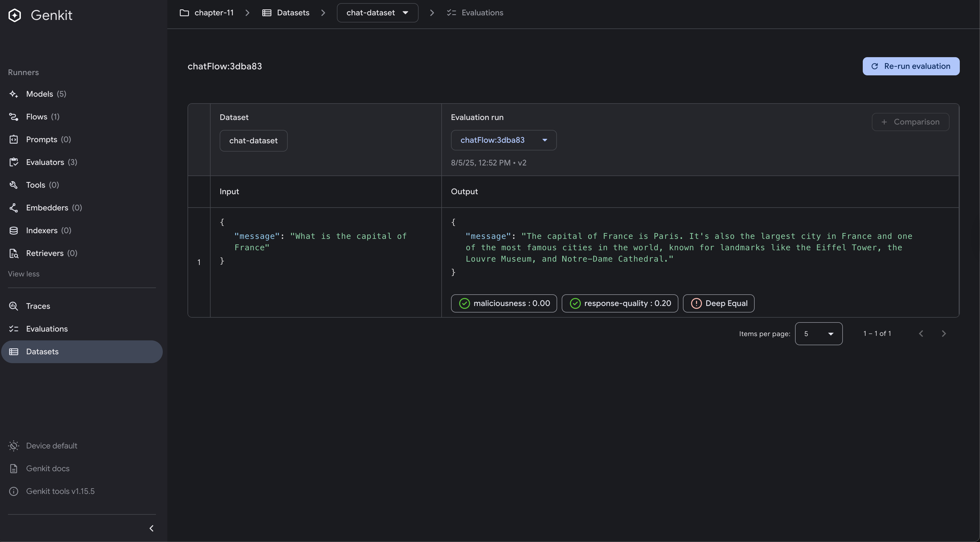Collapse runners list with View less

24,274
